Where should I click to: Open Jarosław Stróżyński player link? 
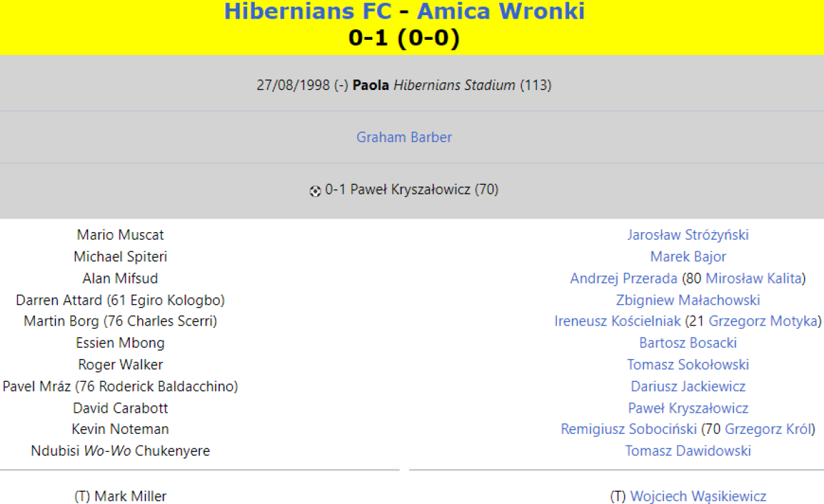687,235
